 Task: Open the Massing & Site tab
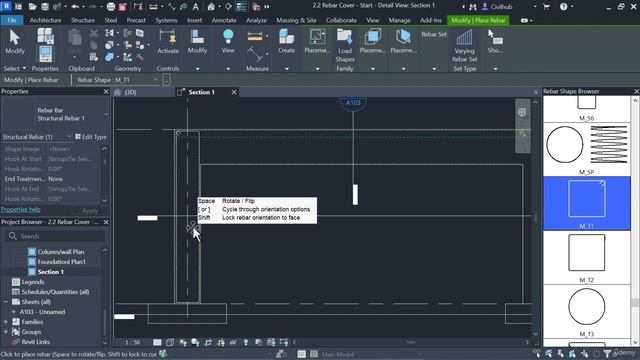pyautogui.click(x=296, y=20)
